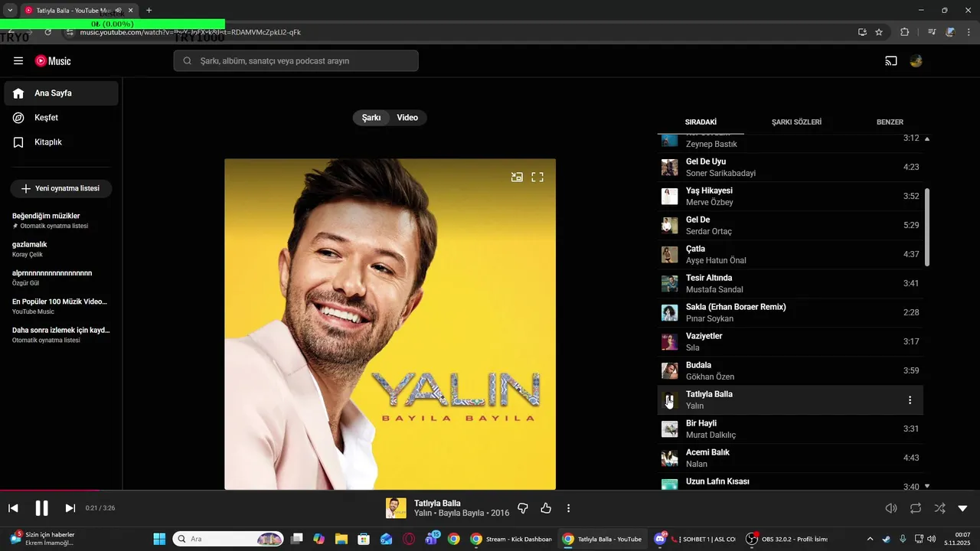
Task: Open the ŞARKI SÖZLERİ tab
Action: 796,122
